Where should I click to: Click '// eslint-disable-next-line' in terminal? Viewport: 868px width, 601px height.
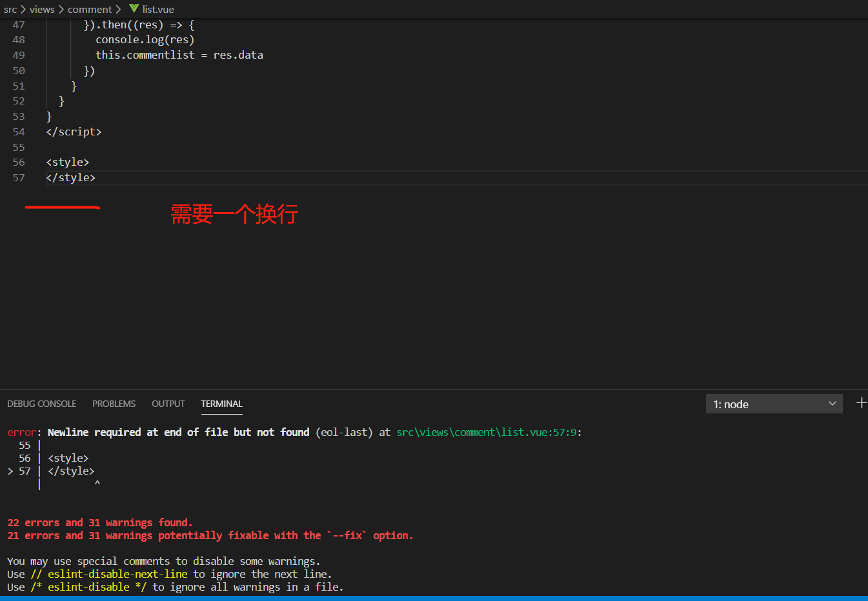[109, 574]
